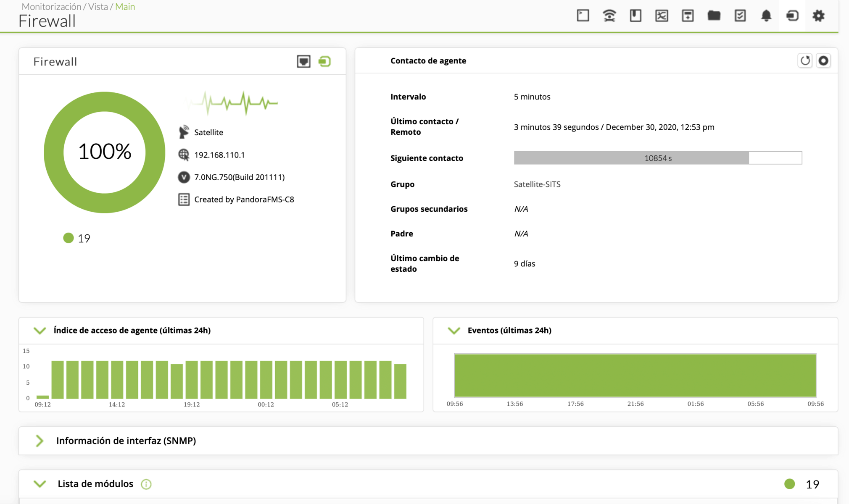Click the satellite dish icon

[x=184, y=132]
